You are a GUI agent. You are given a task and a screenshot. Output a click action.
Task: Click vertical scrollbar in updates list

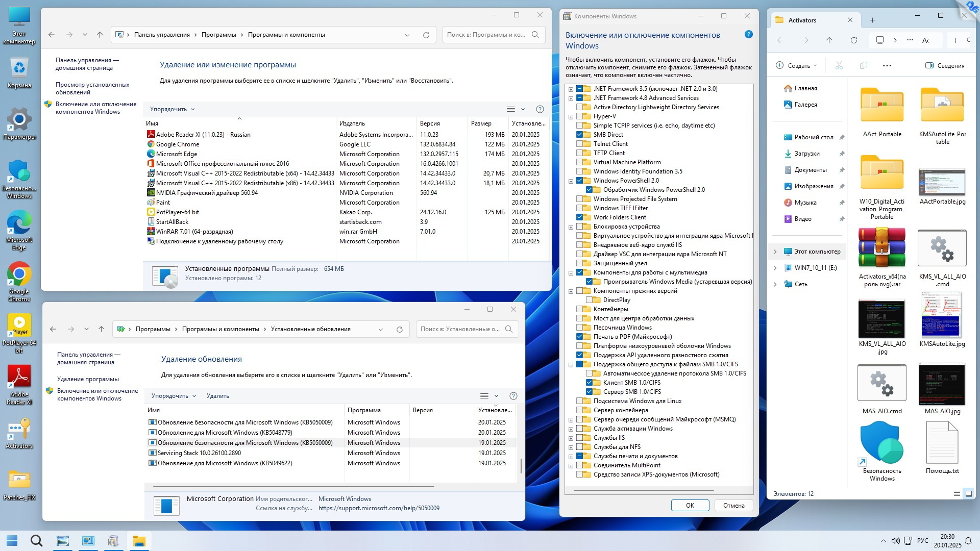pyautogui.click(x=521, y=465)
